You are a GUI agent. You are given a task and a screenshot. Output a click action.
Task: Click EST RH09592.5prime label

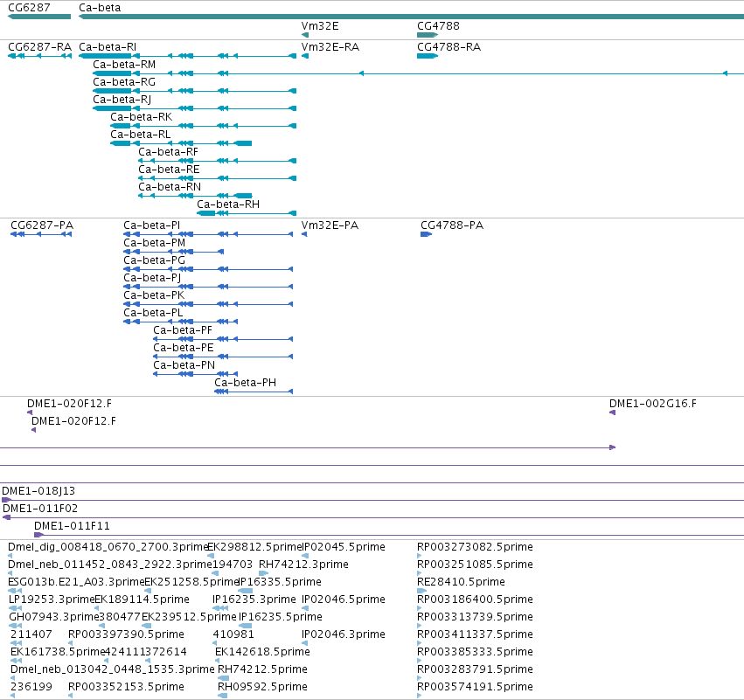[262, 687]
